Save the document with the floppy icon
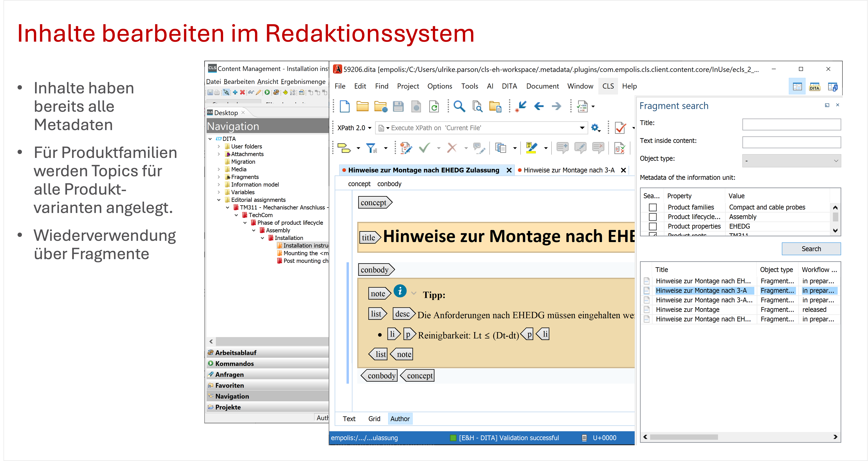This screenshot has width=868, height=461. 398,106
